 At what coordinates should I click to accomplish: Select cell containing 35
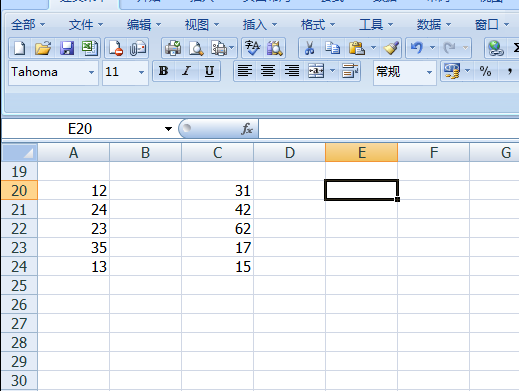pyautogui.click(x=74, y=247)
